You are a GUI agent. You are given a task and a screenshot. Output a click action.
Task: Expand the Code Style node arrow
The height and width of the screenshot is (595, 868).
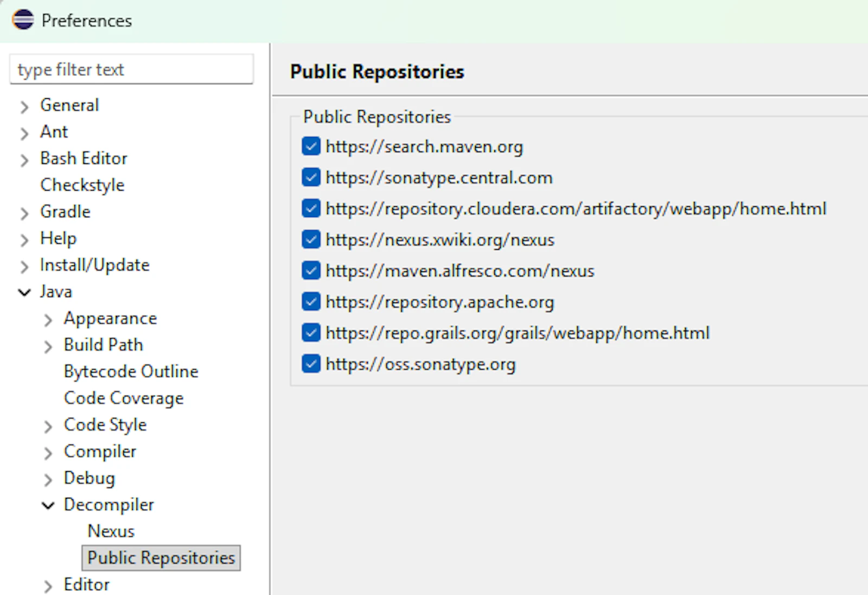pos(48,426)
